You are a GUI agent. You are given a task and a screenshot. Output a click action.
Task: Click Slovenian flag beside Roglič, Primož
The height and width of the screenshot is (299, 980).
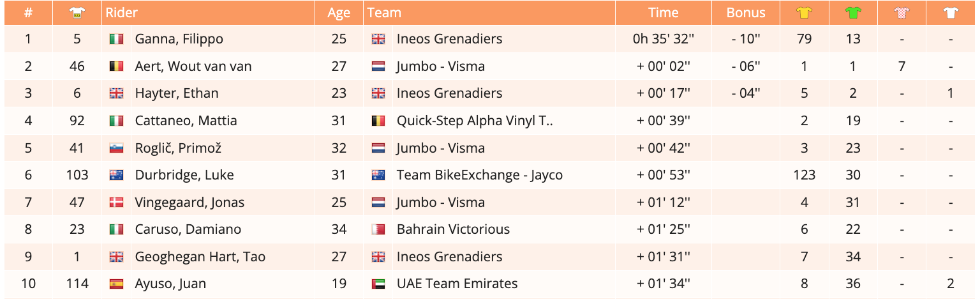[x=116, y=148]
